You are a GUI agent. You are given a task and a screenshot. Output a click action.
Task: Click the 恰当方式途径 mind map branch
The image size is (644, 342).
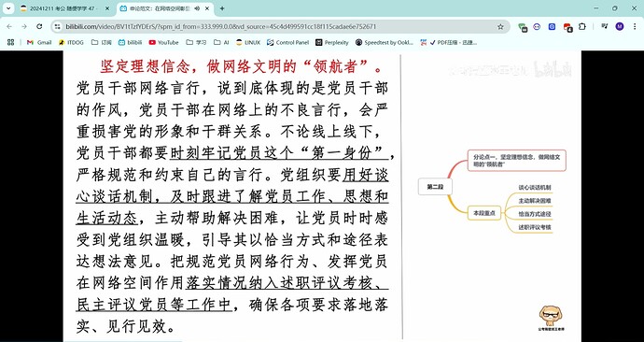pos(535,214)
